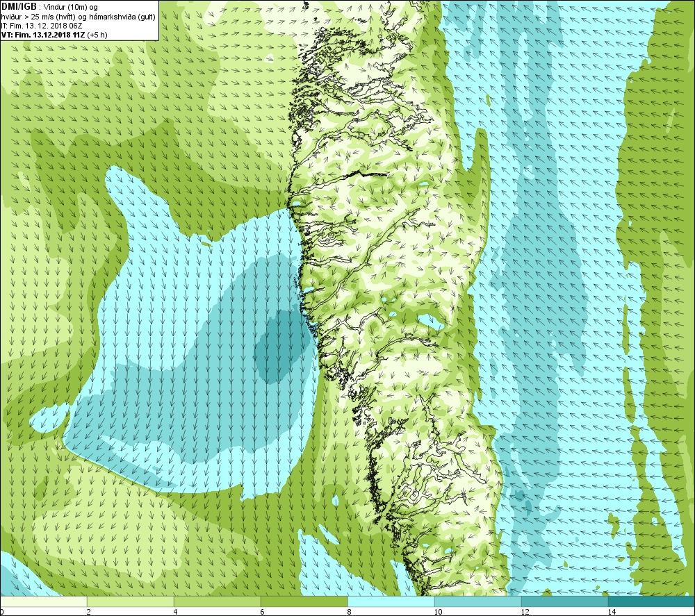Image resolution: width=695 pixels, height=616 pixels.
Task: Click the initial time line "IT: Fim. 13. 12. 2018 06Z"
Action: click(42, 26)
